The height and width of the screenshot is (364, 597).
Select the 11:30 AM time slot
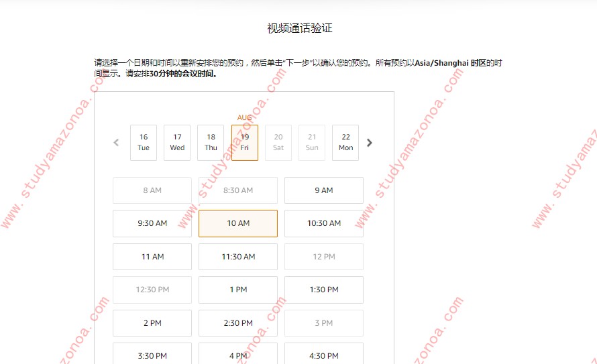pyautogui.click(x=238, y=257)
